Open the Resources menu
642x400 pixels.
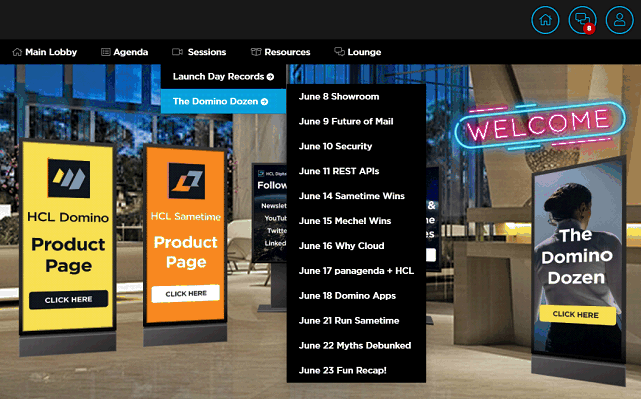point(280,52)
